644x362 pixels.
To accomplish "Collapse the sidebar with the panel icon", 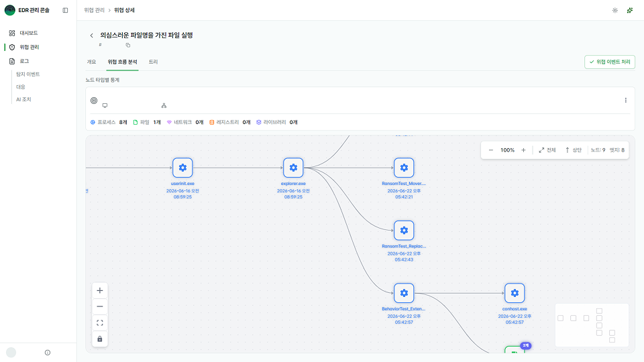I will click(65, 10).
